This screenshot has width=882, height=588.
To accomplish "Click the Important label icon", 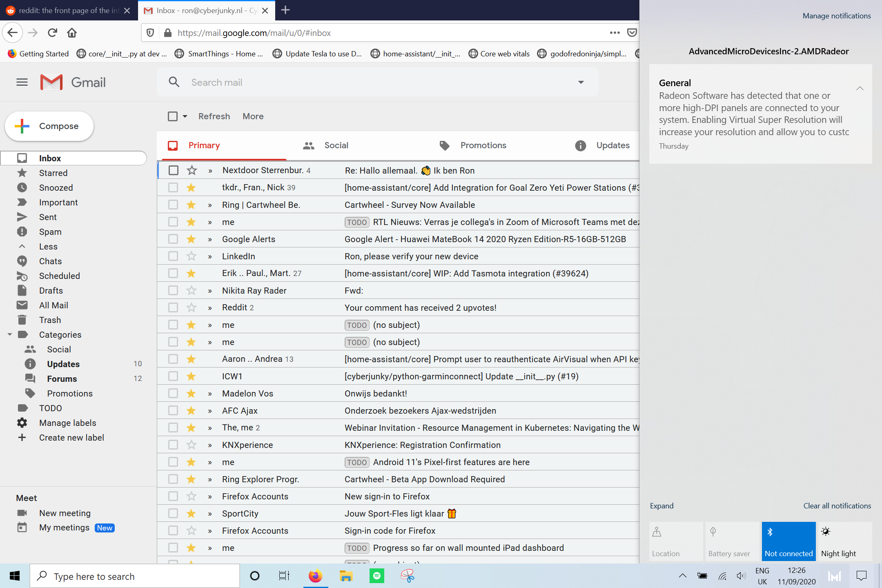I will tap(22, 203).
